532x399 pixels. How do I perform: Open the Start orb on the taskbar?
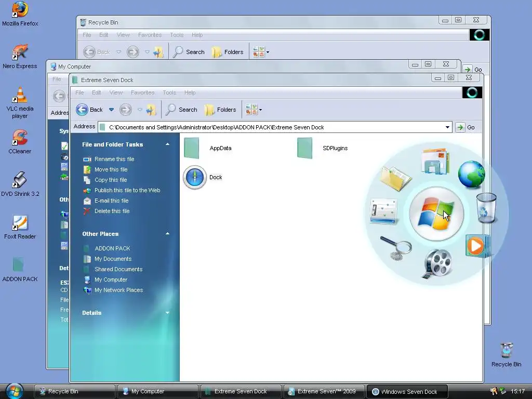[x=14, y=391]
